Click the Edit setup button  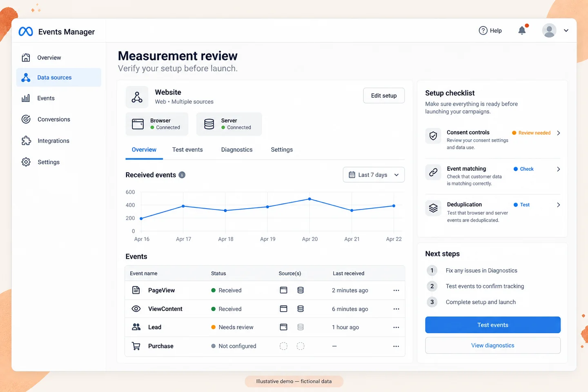(384, 96)
